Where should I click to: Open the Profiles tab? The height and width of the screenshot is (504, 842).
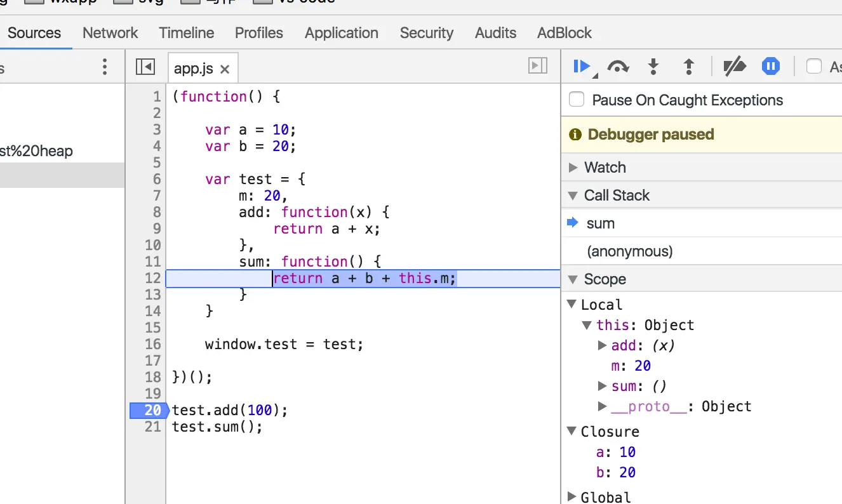[x=259, y=33]
